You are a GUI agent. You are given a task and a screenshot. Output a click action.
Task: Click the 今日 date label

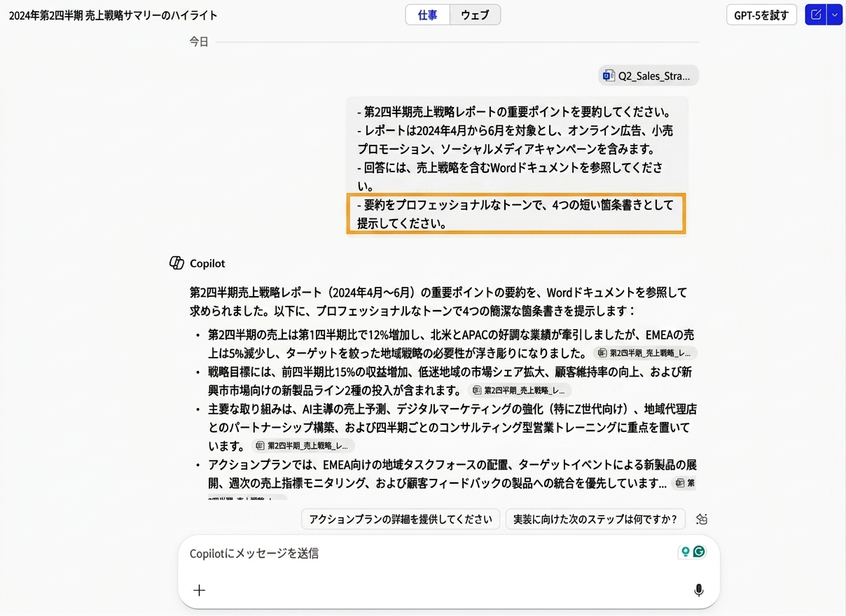point(199,42)
